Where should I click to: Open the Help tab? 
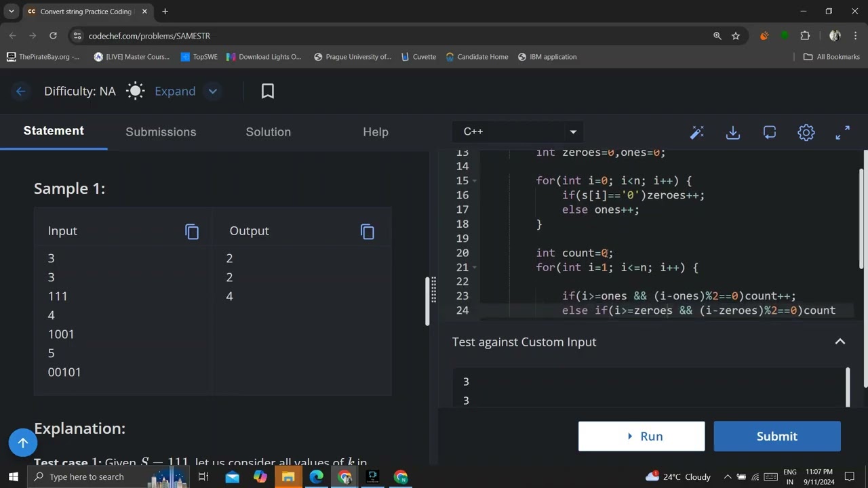tap(376, 132)
